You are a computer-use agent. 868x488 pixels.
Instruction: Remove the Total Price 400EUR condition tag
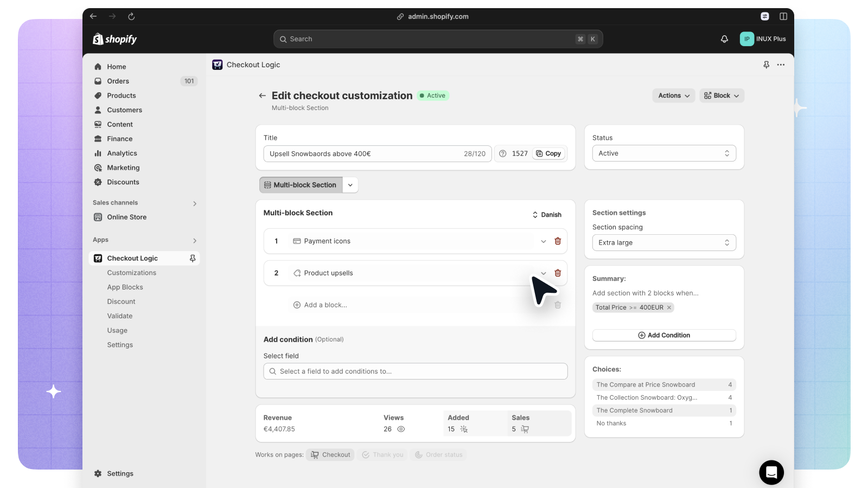tap(669, 307)
